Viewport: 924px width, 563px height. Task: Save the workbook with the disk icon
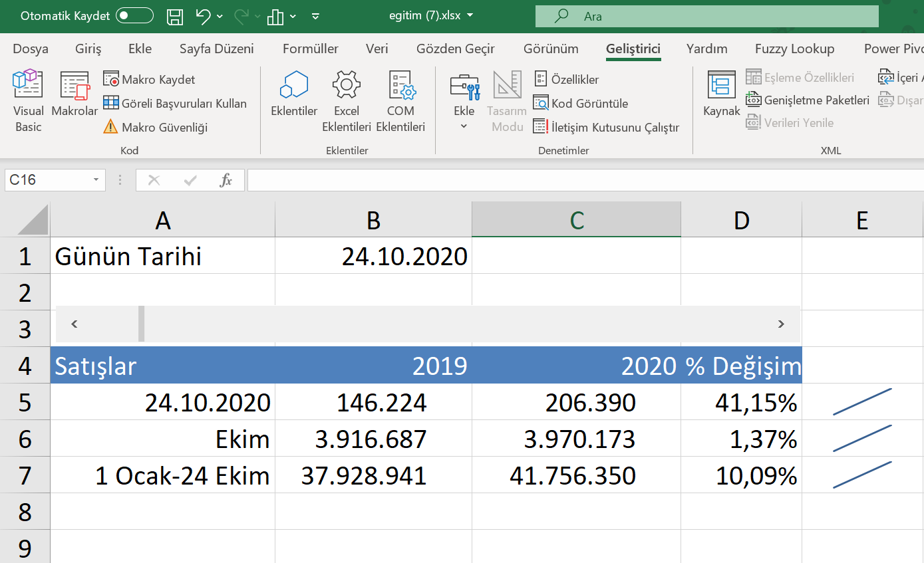click(x=175, y=17)
